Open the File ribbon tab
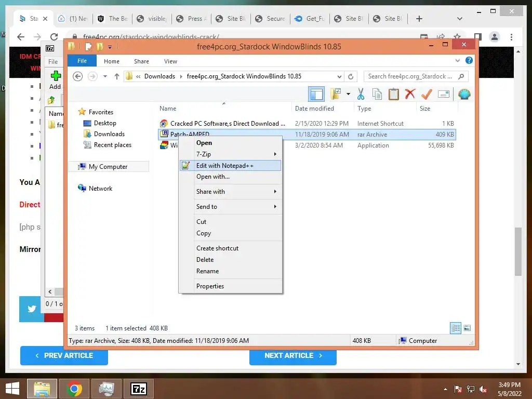The height and width of the screenshot is (399, 532). pyautogui.click(x=82, y=61)
